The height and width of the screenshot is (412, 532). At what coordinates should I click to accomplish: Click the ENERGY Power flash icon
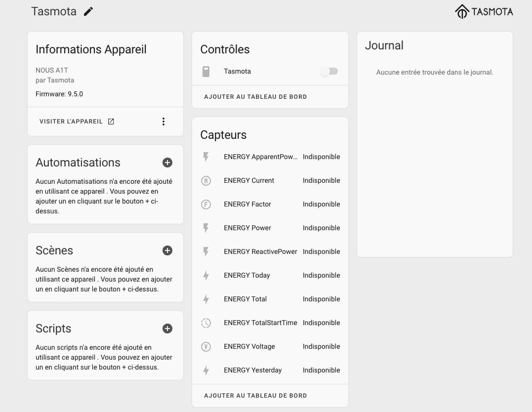[206, 228]
